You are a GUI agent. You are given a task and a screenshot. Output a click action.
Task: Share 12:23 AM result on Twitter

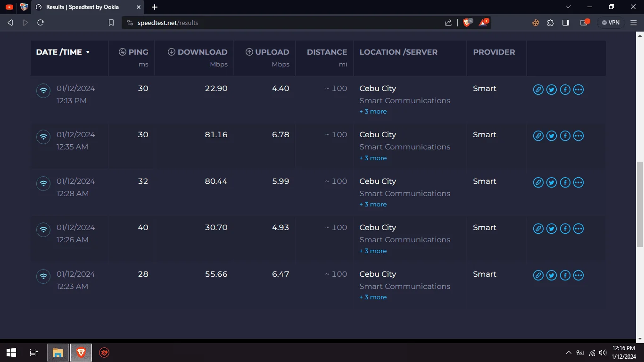click(552, 275)
